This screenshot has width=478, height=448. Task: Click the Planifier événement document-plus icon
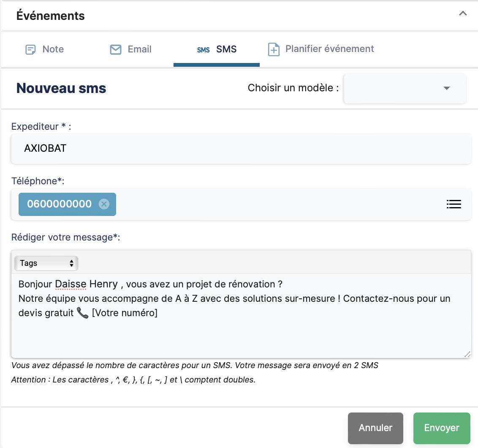(x=274, y=49)
